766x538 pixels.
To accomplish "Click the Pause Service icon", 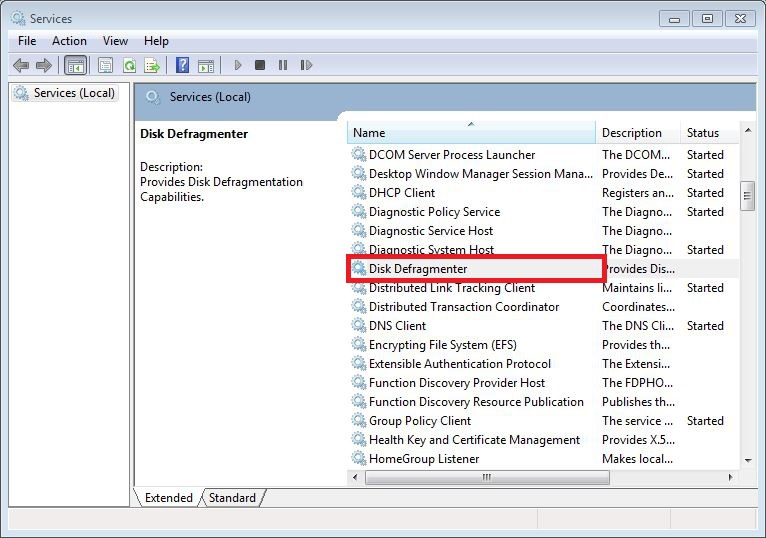I will pyautogui.click(x=283, y=65).
